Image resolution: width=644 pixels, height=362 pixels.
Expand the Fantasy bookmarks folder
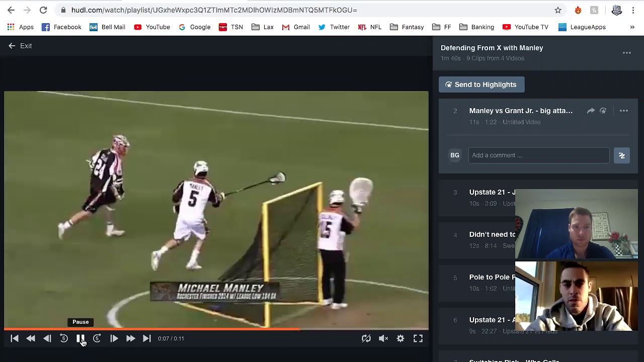click(x=407, y=27)
